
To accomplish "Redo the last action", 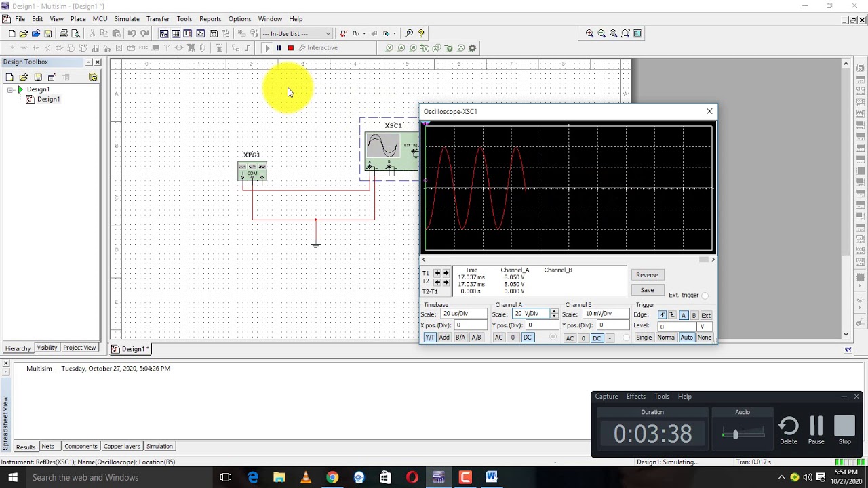I will (x=144, y=33).
